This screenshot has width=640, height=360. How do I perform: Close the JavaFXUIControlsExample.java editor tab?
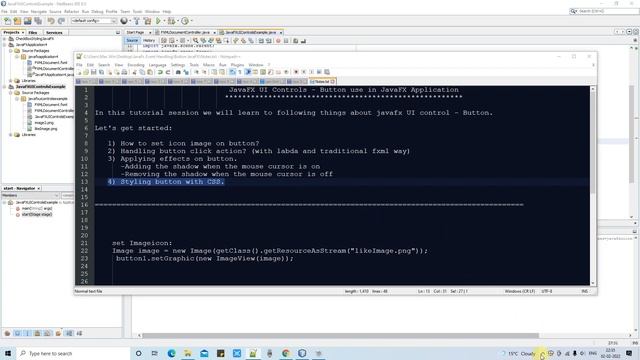(281, 32)
